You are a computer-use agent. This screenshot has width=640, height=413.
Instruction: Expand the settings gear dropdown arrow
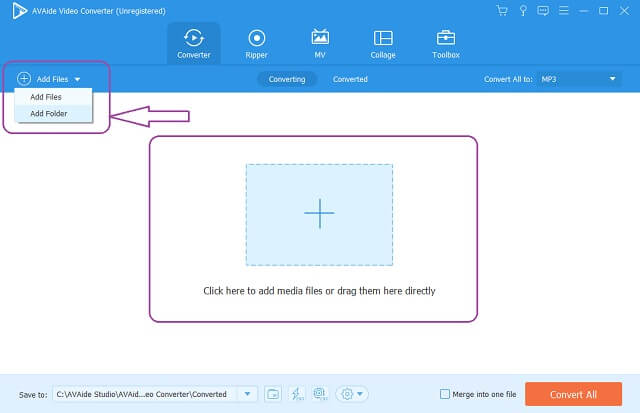coord(360,394)
